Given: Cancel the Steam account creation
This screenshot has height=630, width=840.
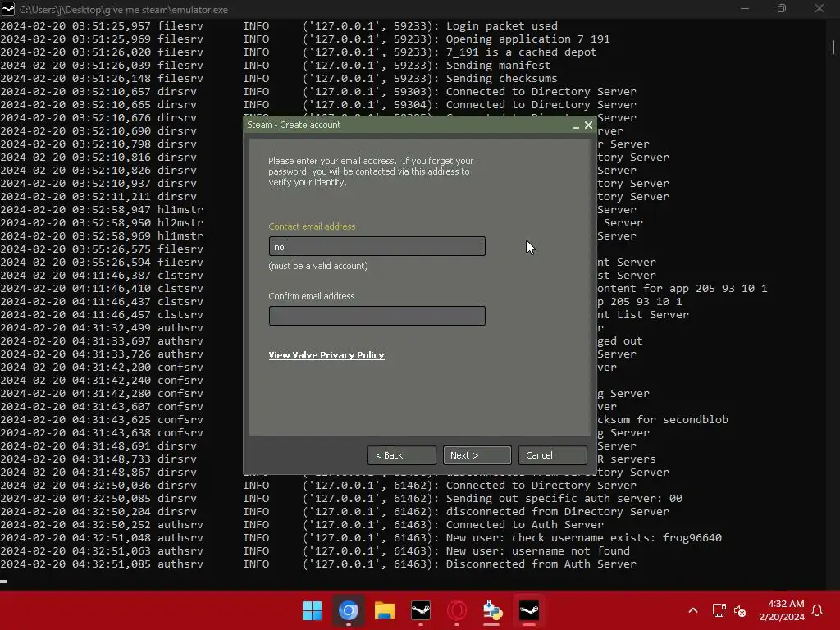Looking at the screenshot, I should [552, 455].
